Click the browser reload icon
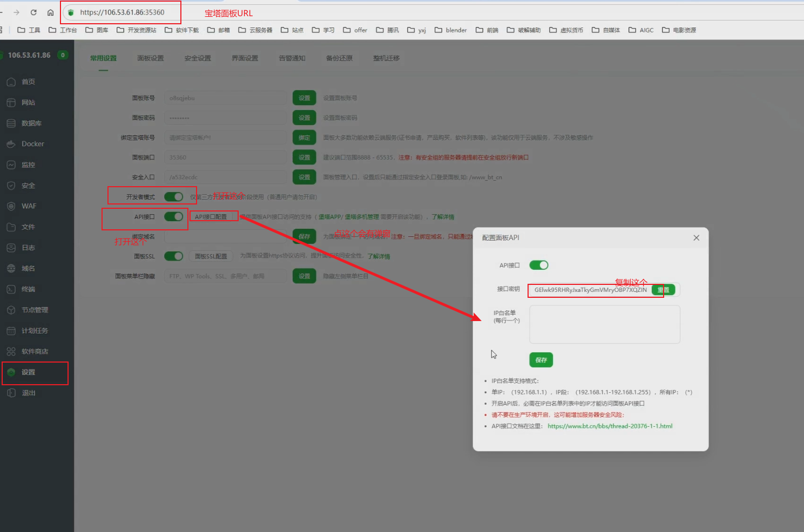The width and height of the screenshot is (804, 532). (x=33, y=12)
